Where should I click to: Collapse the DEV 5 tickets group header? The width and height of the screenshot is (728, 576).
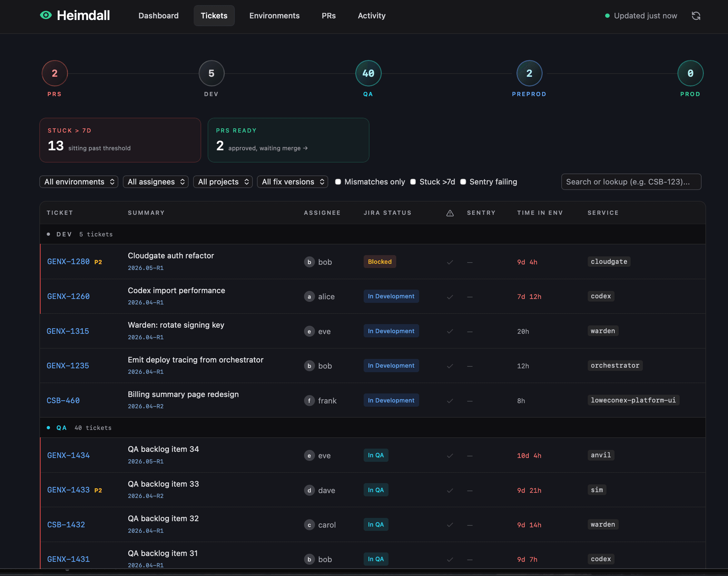click(x=372, y=234)
